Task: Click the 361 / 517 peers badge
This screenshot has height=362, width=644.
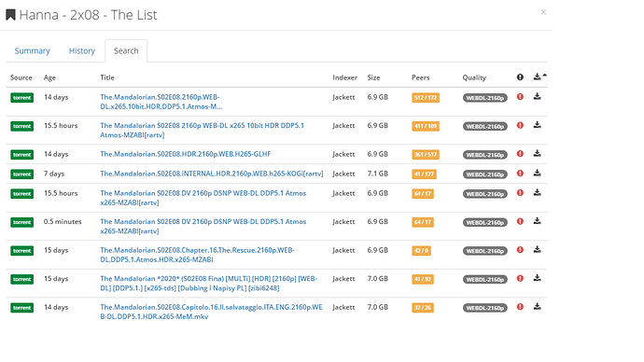Action: 426,155
